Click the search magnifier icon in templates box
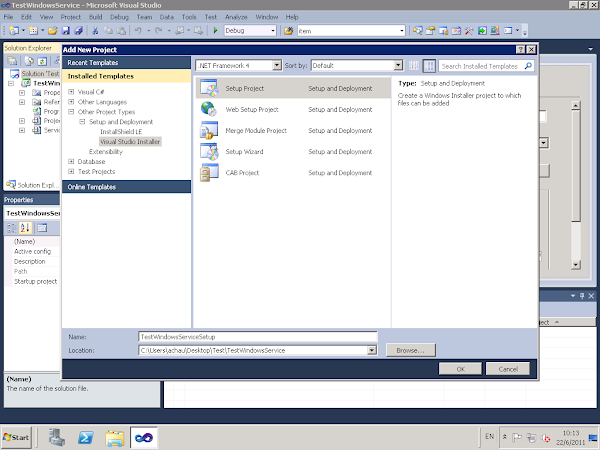600x450 pixels. click(528, 66)
